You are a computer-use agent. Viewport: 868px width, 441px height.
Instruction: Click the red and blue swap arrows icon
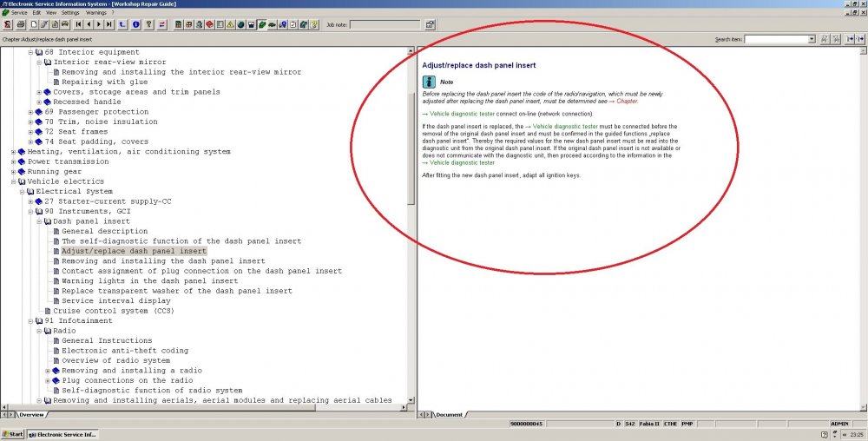click(x=162, y=24)
